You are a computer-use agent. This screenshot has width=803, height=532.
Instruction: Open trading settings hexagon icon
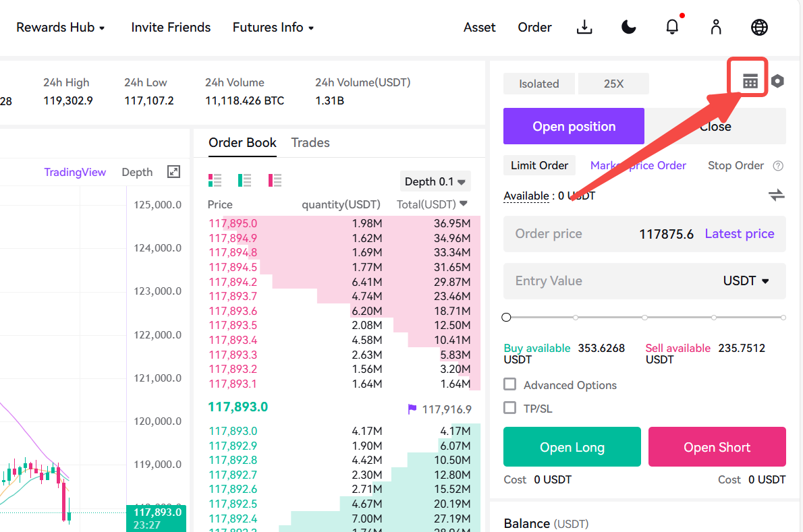[x=777, y=81]
